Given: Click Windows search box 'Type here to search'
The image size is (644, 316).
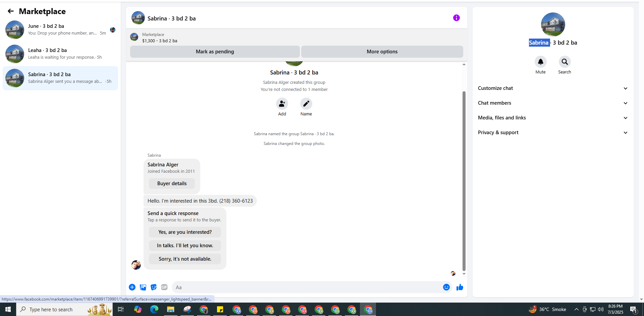Looking at the screenshot, I should pyautogui.click(x=64, y=309).
